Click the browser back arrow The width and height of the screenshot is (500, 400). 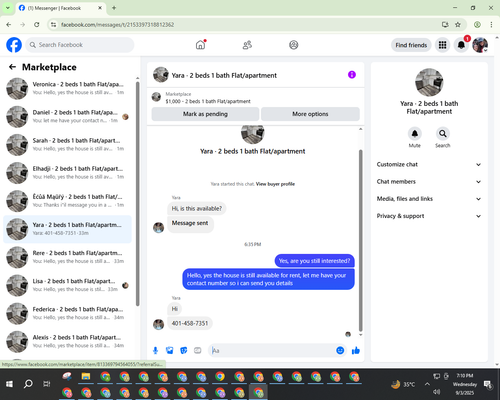coord(9,24)
